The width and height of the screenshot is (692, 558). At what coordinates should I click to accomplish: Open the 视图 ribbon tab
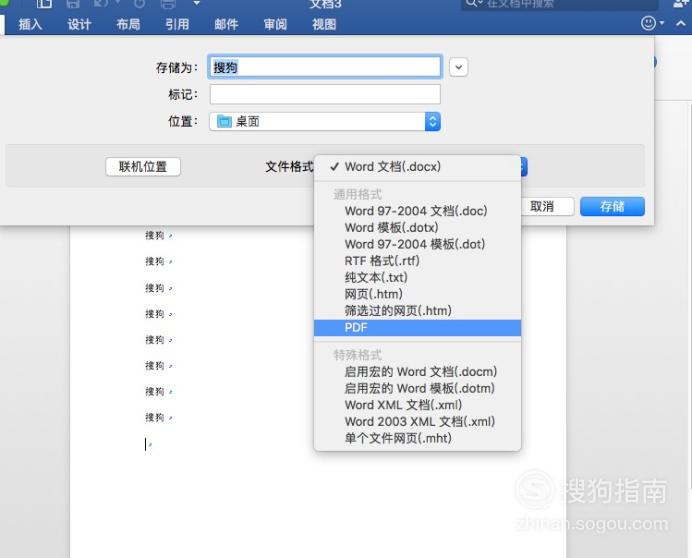click(x=324, y=24)
